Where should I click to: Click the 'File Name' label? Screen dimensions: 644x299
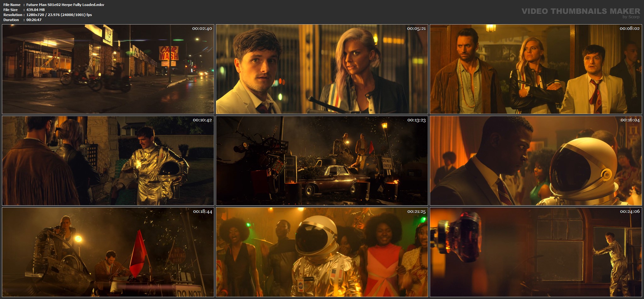(12, 5)
